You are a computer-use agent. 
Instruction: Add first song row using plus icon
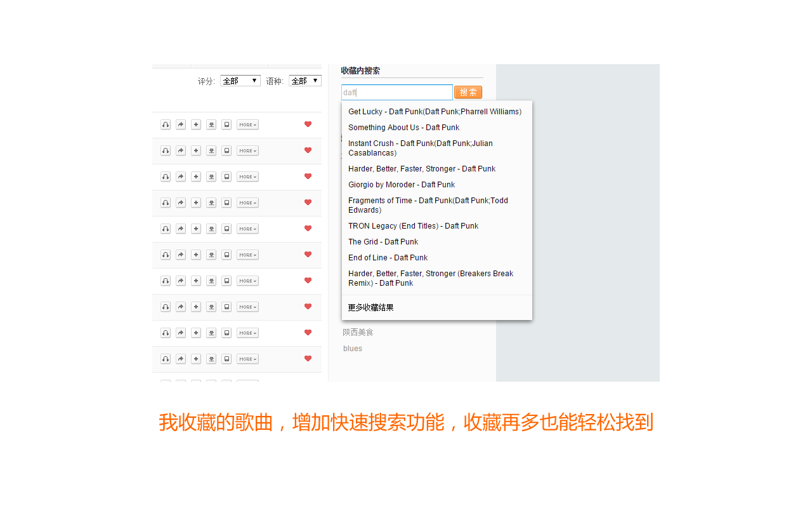pyautogui.click(x=196, y=124)
